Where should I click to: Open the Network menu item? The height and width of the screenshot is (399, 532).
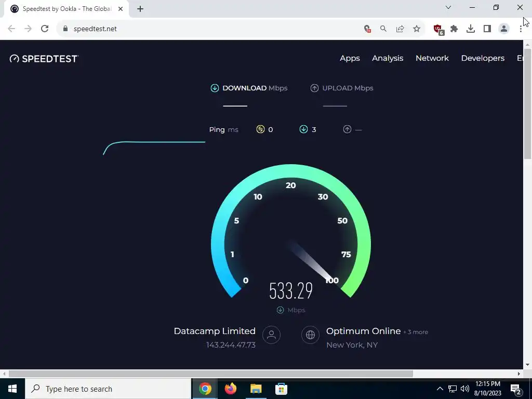click(432, 58)
